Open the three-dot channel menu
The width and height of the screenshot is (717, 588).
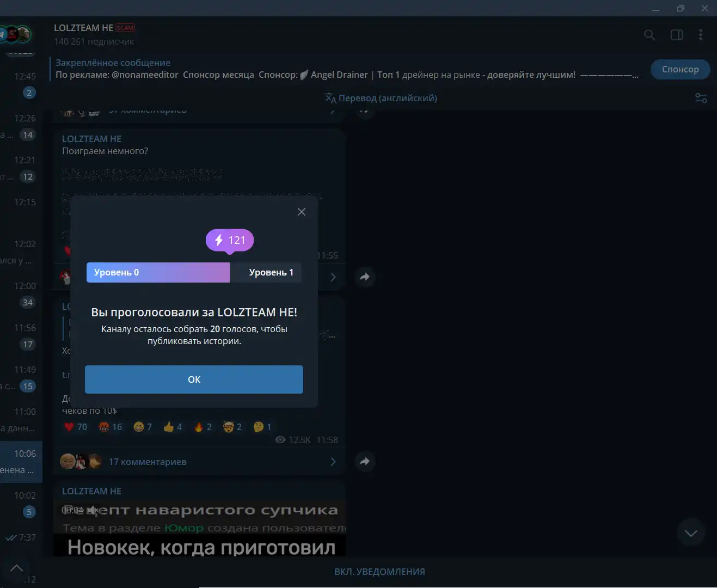pyautogui.click(x=701, y=35)
